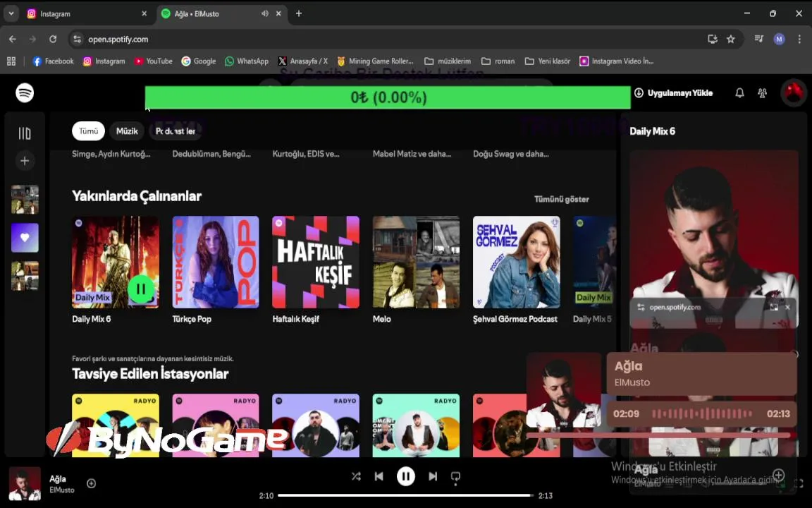Viewport: 812px width, 508px height.
Task: Open the Chrome profile M avatar
Action: pos(779,39)
